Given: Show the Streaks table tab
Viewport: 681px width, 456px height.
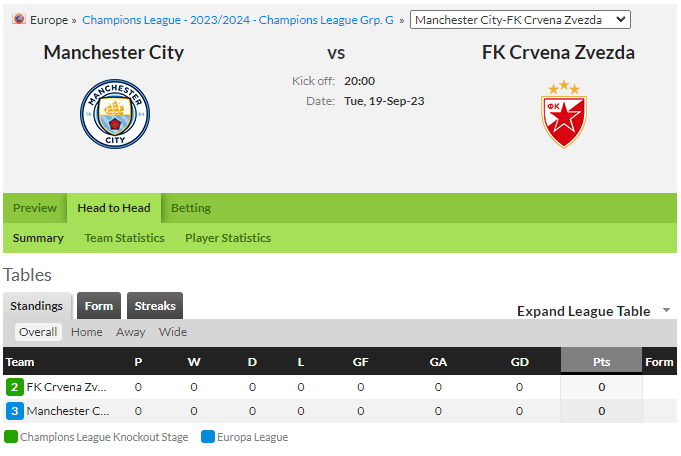Looking at the screenshot, I should (155, 306).
